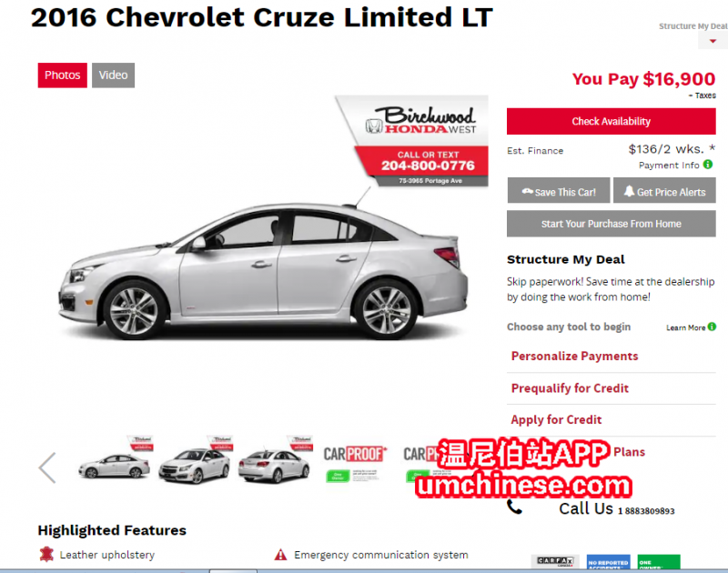The height and width of the screenshot is (573, 728).
Task: Click the leather upholstery feature icon
Action: tap(46, 554)
